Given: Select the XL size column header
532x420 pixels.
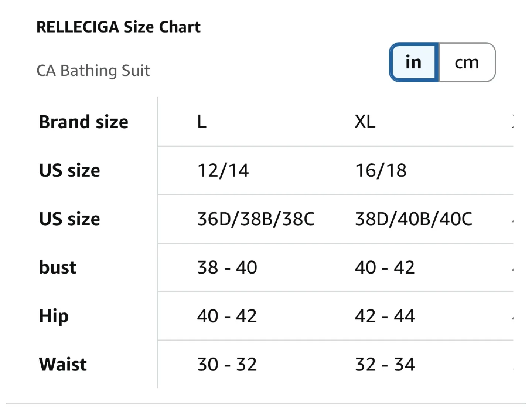Looking at the screenshot, I should [365, 122].
